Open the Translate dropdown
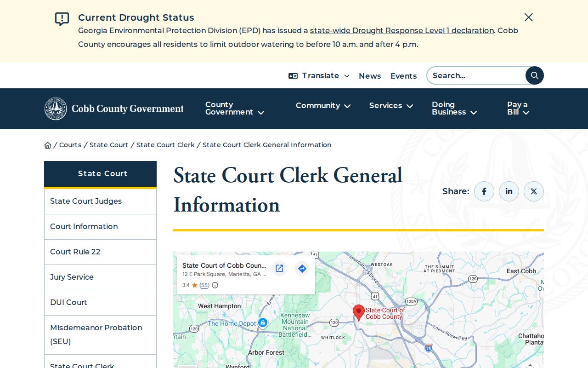This screenshot has width=588, height=368. tap(319, 76)
